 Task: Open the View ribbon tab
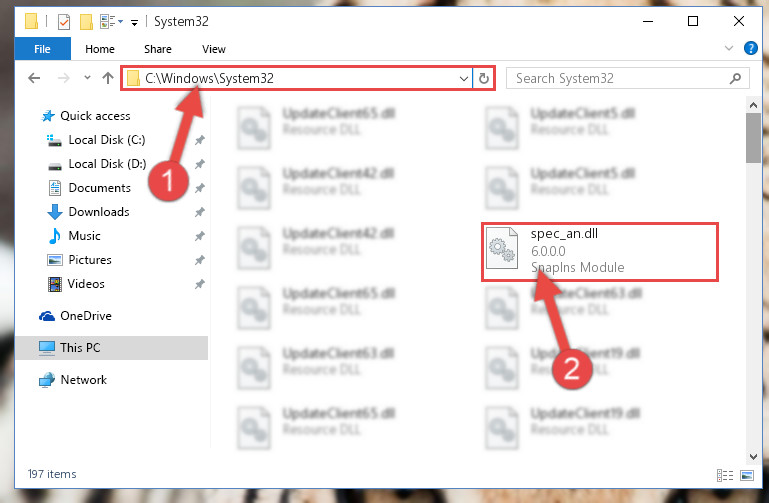pyautogui.click(x=213, y=49)
